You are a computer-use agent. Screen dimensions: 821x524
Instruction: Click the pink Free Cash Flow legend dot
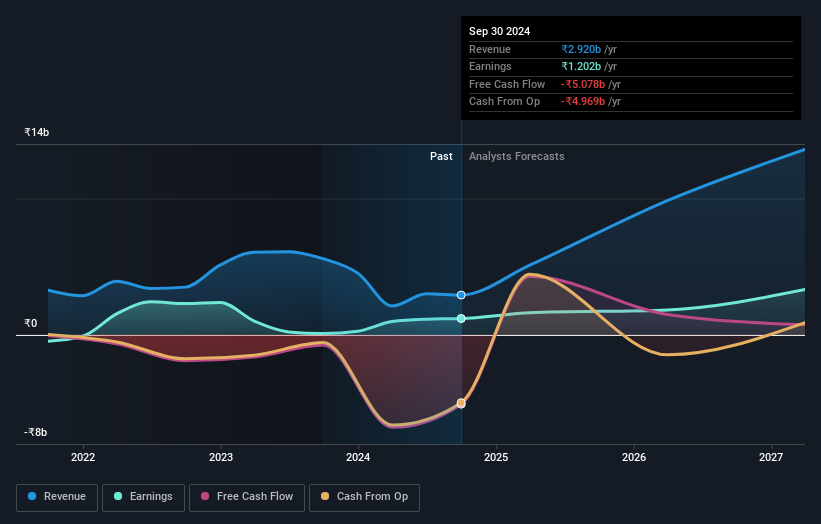click(205, 496)
